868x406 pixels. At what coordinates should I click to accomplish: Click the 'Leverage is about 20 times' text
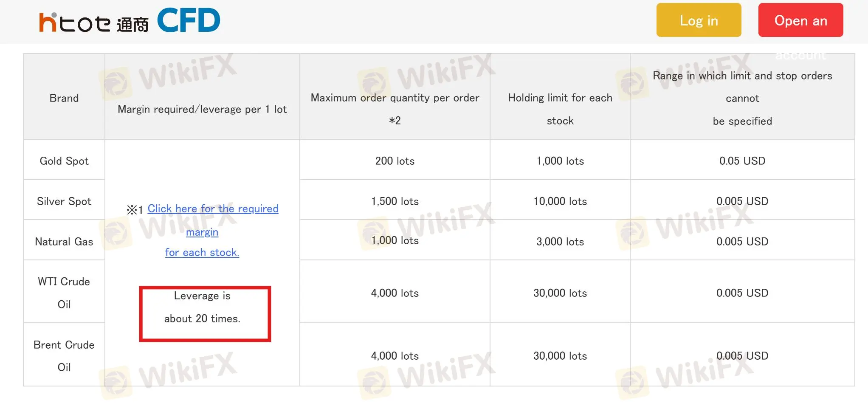(202, 307)
